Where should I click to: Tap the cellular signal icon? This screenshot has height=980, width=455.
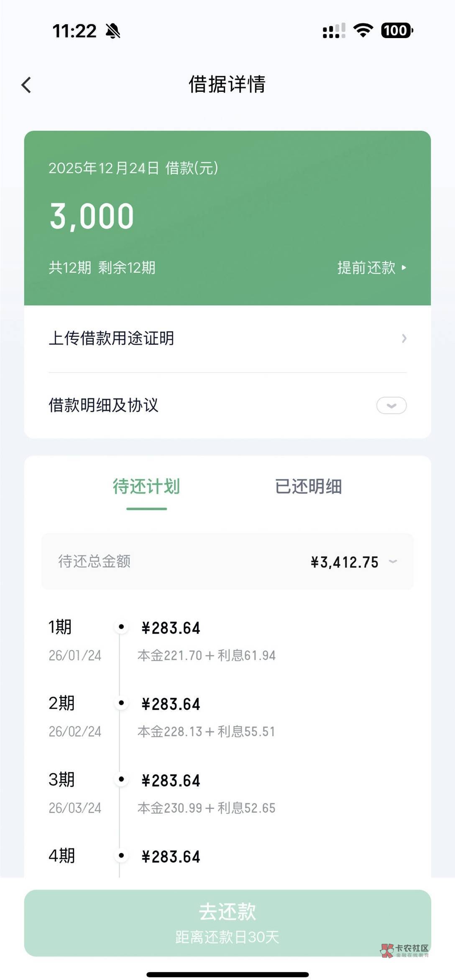tap(334, 31)
